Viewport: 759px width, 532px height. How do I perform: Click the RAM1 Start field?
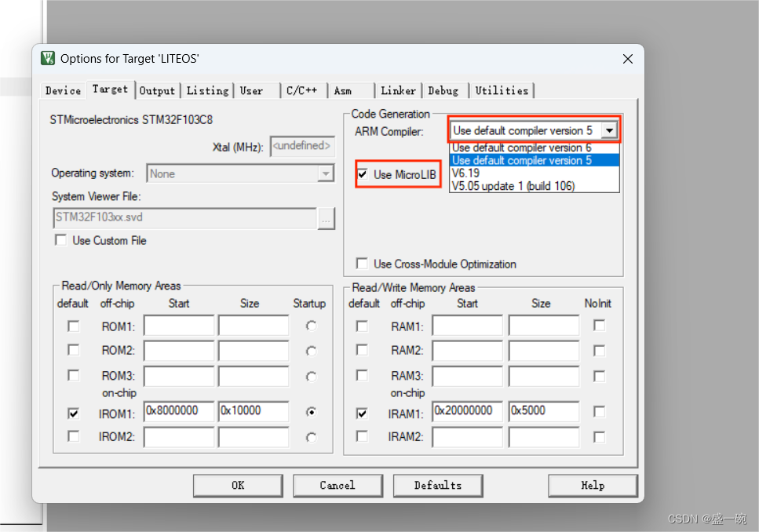[468, 326]
